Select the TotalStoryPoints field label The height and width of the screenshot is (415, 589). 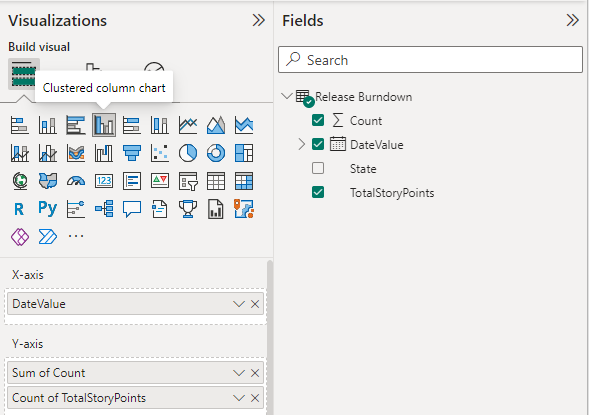(392, 193)
